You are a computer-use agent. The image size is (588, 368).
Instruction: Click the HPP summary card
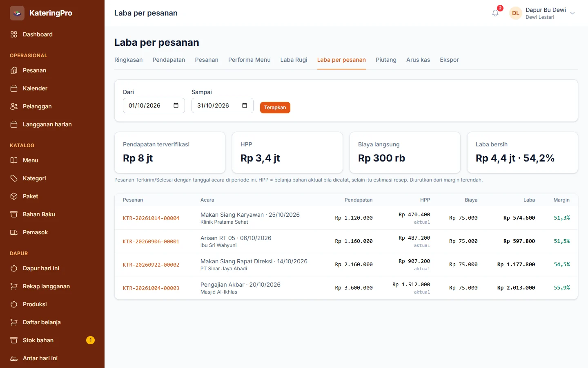point(287,153)
